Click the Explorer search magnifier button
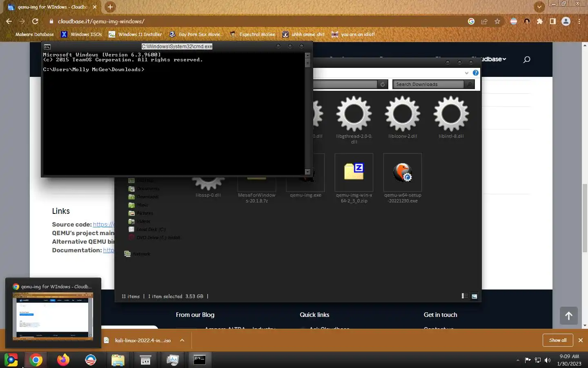Screen dimensions: 588x368 coord(470,84)
